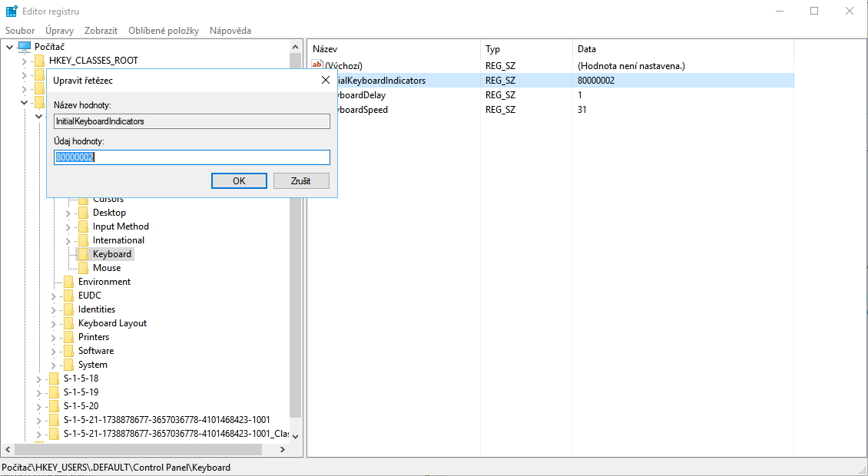The width and height of the screenshot is (868, 476).
Task: Maximize the Editor registru window
Action: 814,11
